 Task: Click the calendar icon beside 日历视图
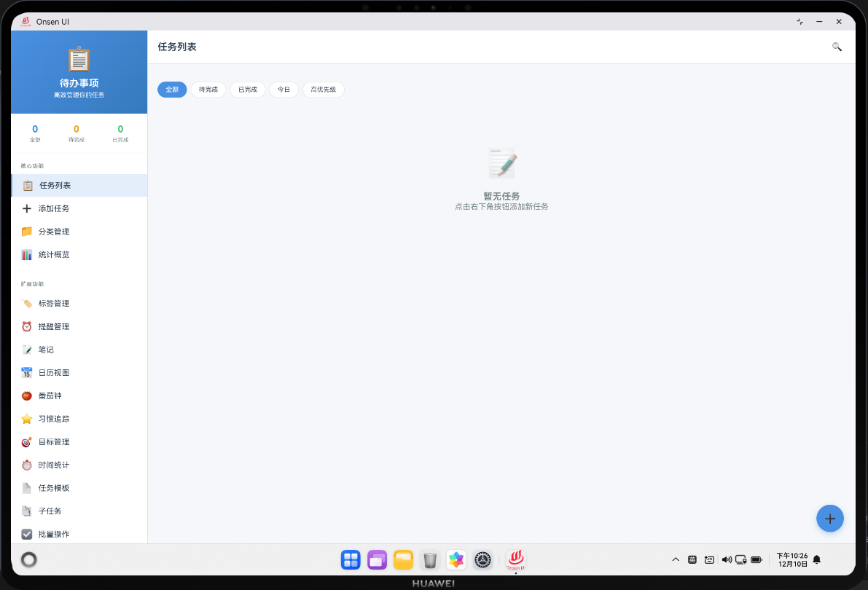tap(26, 372)
